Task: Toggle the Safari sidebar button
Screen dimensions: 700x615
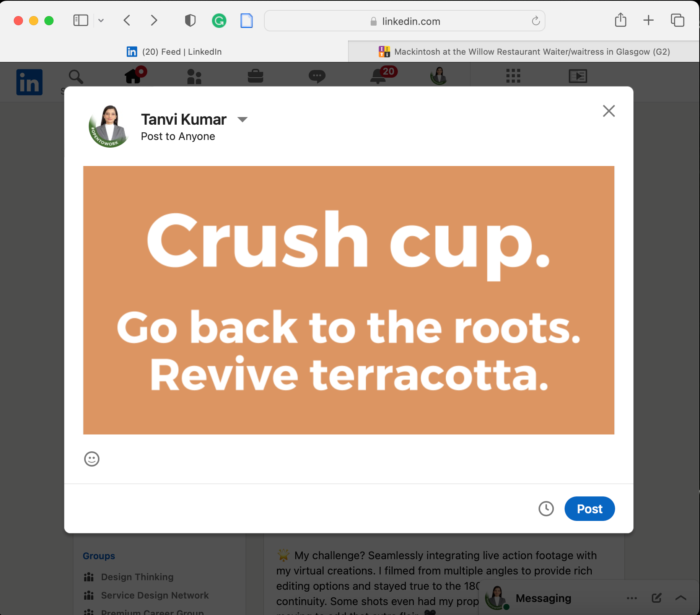Action: [81, 20]
